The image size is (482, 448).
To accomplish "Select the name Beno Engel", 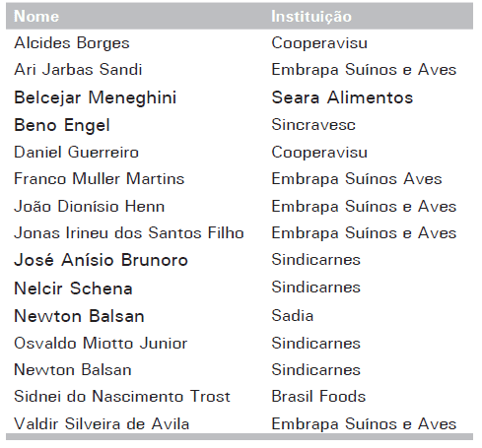I will click(x=62, y=125).
